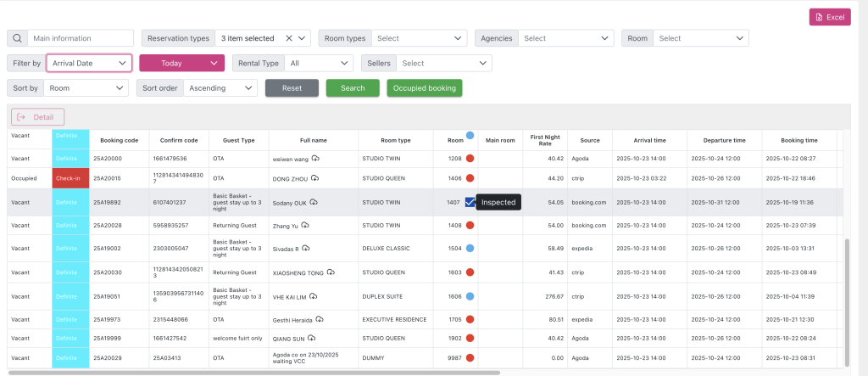The height and width of the screenshot is (376, 868).
Task: Click the Booking code column header
Action: 119,140
